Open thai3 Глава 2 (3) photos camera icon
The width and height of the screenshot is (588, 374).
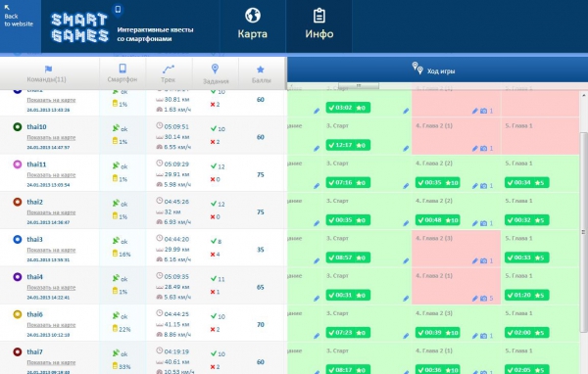[484, 260]
